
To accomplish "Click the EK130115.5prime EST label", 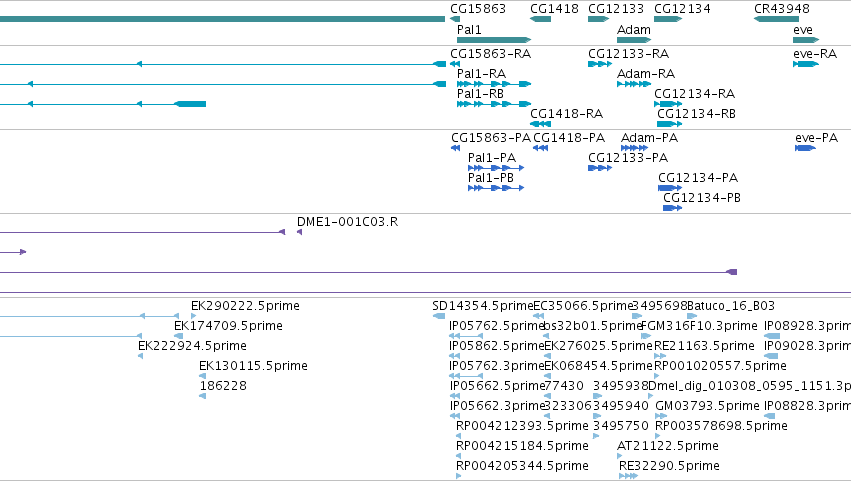I will 253,366.
